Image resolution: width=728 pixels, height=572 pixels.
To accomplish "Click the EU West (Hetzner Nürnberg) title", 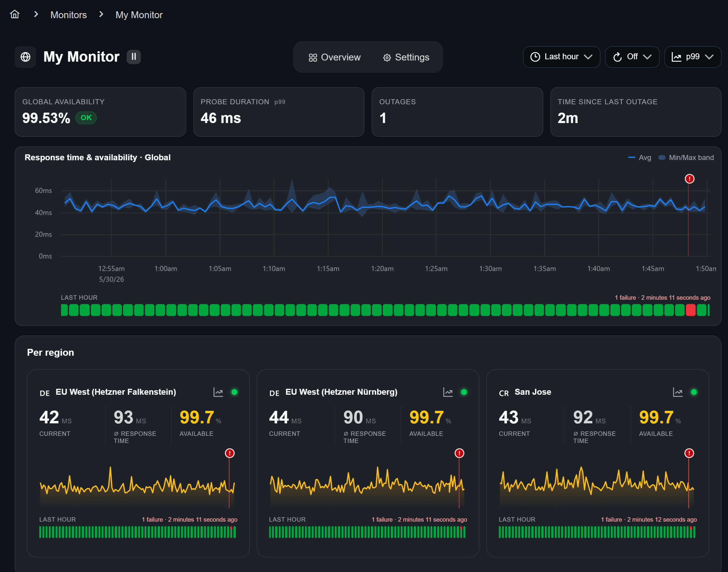I will click(341, 392).
